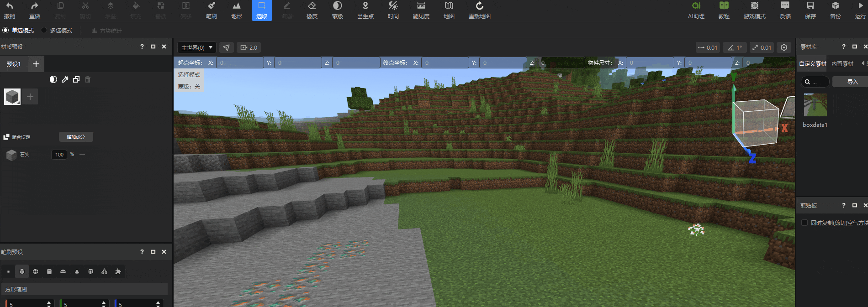This screenshot has width=868, height=307.
Task: Select the 笔刷 brush tool
Action: (x=211, y=10)
